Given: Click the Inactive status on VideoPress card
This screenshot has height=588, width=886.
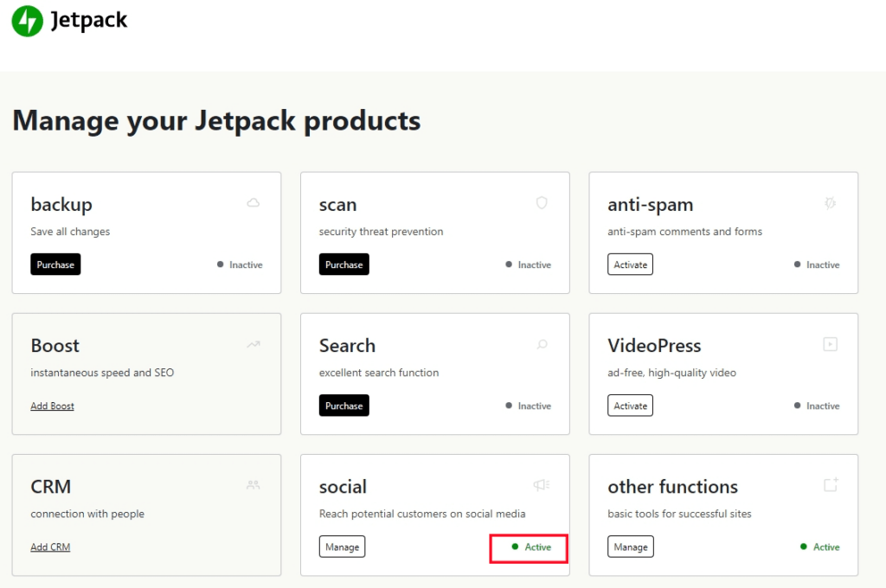Looking at the screenshot, I should tap(817, 406).
